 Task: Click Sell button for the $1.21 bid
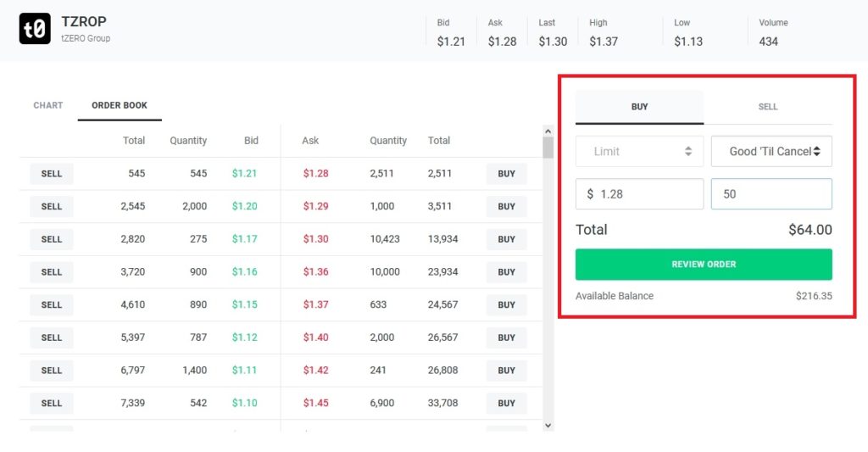(52, 174)
